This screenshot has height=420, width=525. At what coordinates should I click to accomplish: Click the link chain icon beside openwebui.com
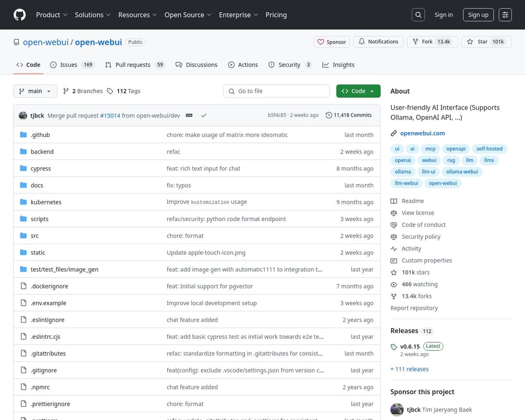pyautogui.click(x=394, y=133)
